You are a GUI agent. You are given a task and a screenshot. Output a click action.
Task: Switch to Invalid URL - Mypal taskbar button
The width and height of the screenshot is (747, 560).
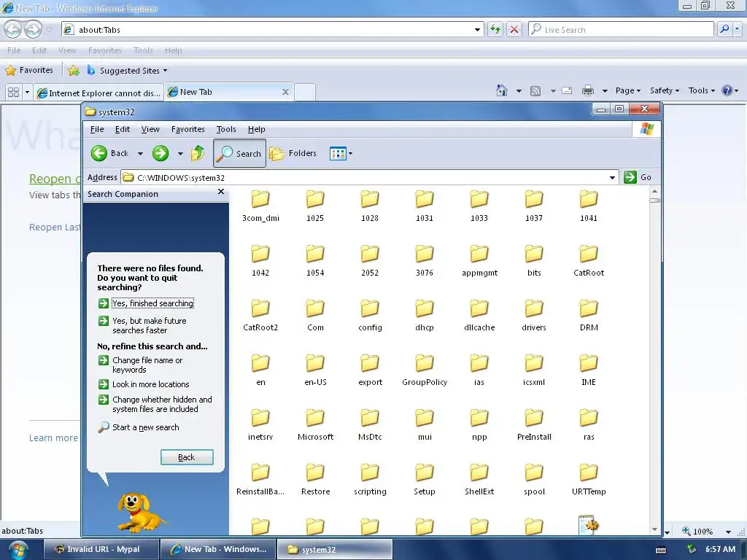(101, 549)
